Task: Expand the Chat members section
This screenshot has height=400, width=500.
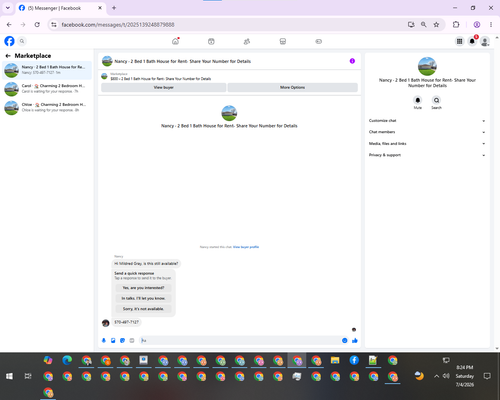Action: (427, 132)
